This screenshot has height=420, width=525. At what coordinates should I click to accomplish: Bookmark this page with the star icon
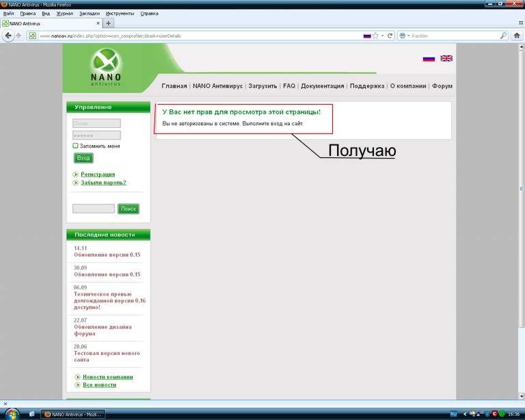(375, 36)
